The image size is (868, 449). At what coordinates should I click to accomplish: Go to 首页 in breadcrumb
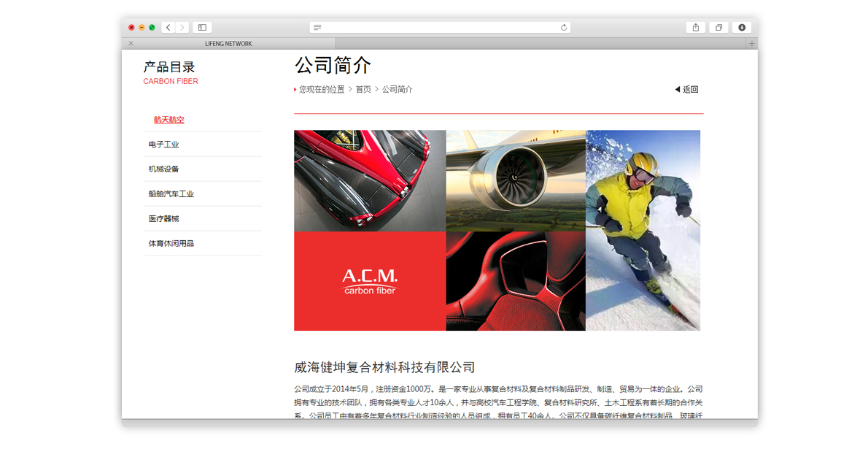tap(363, 89)
